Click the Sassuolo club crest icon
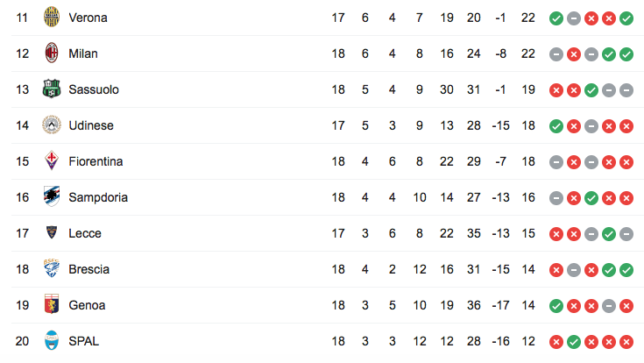The image size is (644, 363). pos(52,89)
